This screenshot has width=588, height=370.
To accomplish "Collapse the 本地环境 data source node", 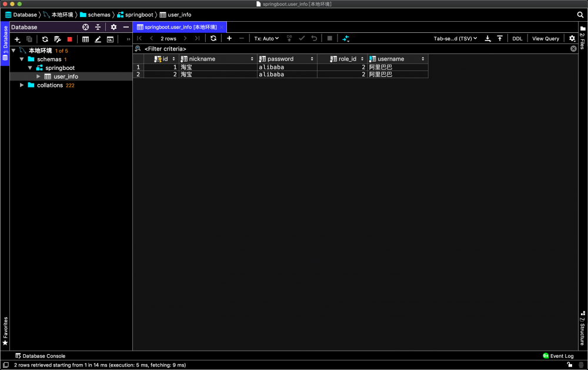I will tap(14, 51).
